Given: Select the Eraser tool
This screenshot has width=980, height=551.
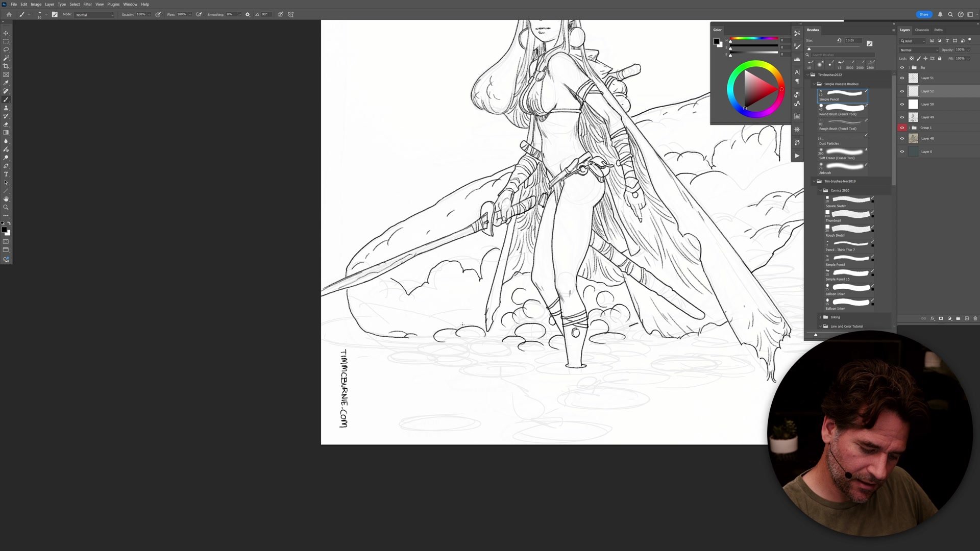Looking at the screenshot, I should (6, 124).
